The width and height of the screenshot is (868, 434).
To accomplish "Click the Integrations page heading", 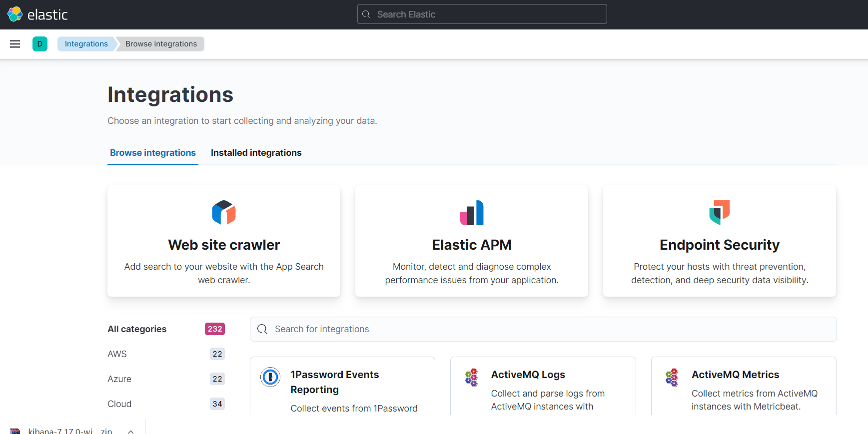I will [170, 94].
